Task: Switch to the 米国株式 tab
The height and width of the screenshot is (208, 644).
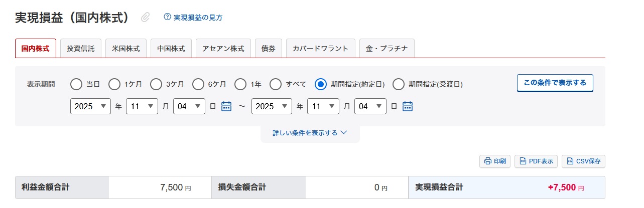Action: (126, 49)
